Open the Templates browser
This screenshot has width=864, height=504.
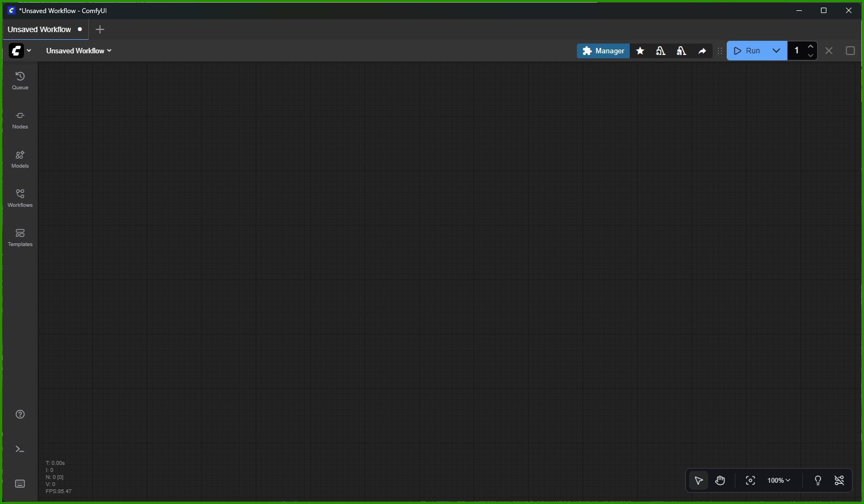(20, 237)
